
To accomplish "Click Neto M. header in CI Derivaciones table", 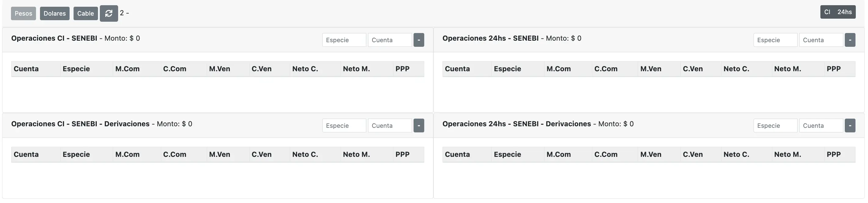I will 356,155.
